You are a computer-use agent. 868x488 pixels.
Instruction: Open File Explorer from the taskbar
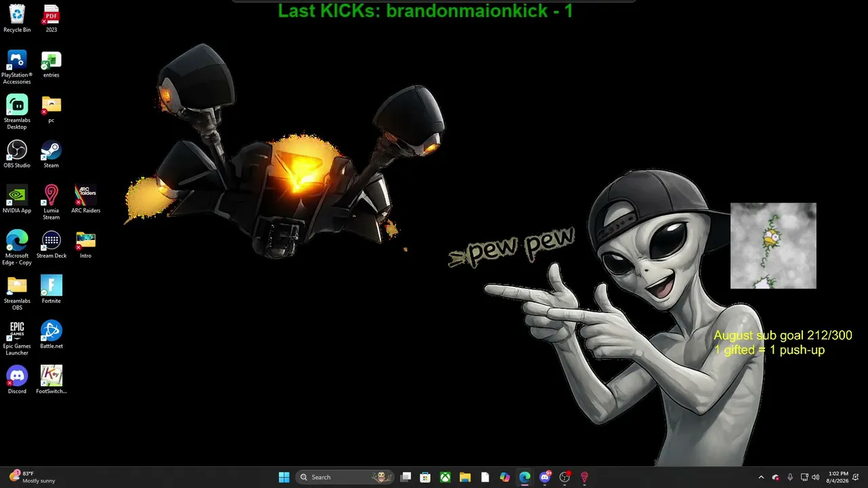(x=465, y=477)
